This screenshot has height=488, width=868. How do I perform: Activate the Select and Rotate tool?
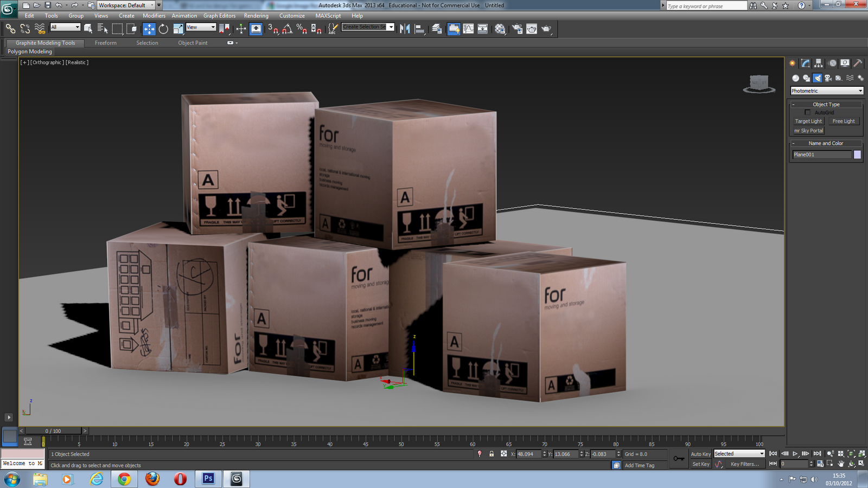(163, 28)
